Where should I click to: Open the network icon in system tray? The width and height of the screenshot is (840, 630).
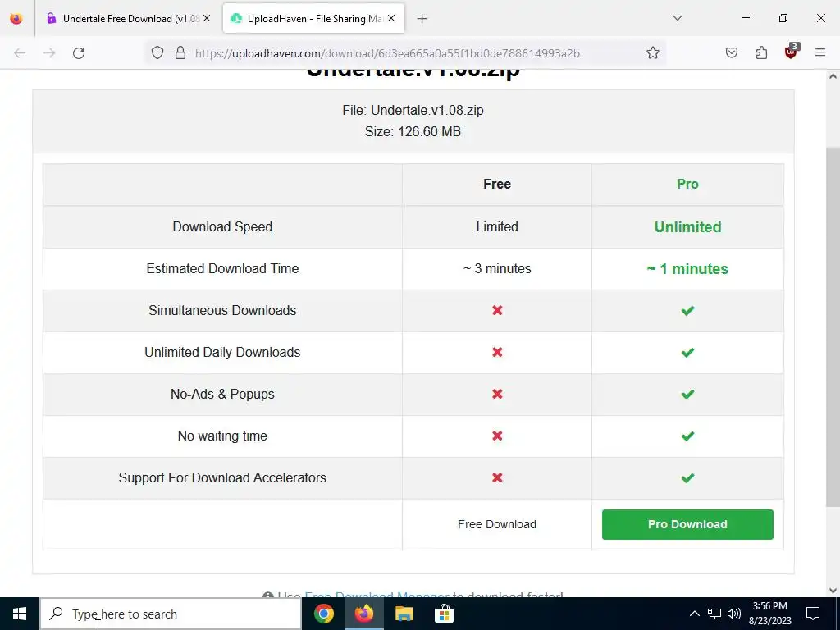click(714, 614)
